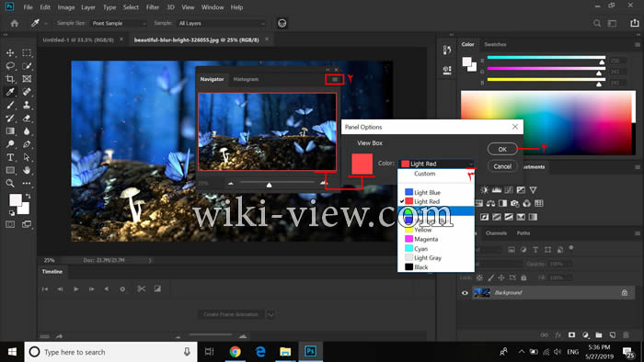644x362 pixels.
Task: Select the Dodge tool
Action: click(x=10, y=144)
